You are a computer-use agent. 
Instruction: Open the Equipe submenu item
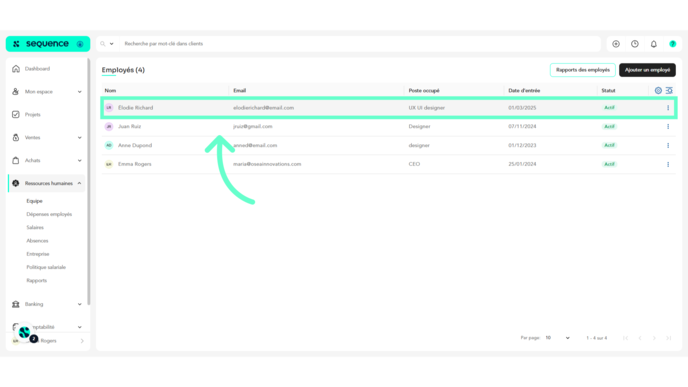pos(34,201)
